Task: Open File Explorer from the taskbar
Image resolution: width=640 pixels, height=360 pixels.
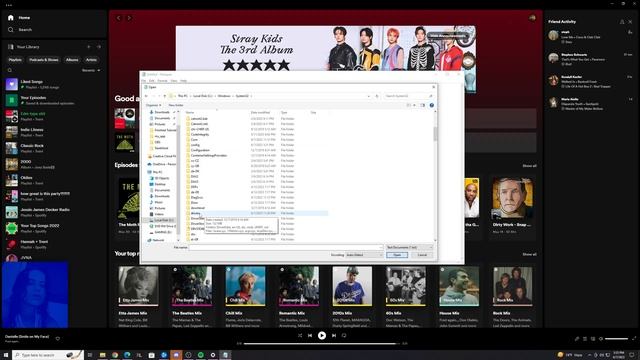Action: (x=102, y=355)
